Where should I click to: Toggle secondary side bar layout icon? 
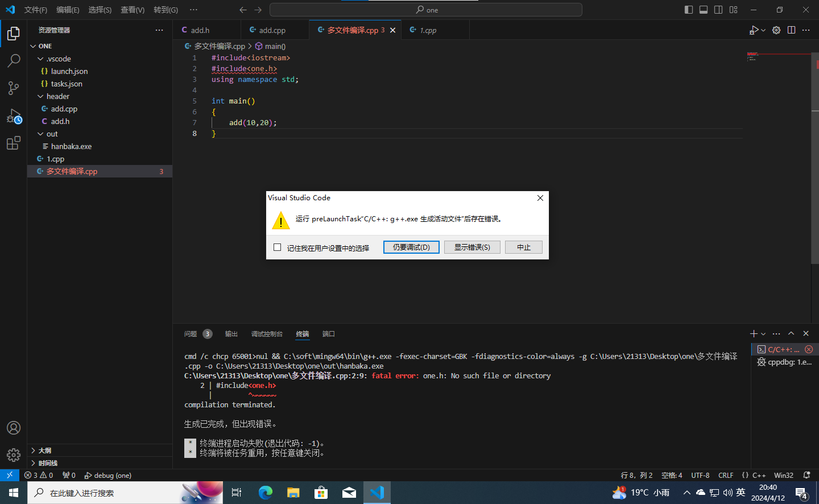click(x=718, y=10)
